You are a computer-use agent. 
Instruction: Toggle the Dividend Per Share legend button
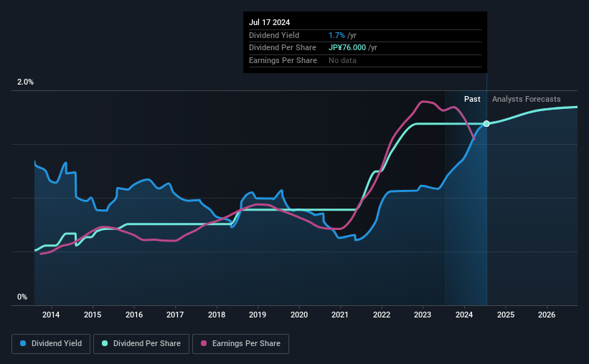tap(141, 344)
